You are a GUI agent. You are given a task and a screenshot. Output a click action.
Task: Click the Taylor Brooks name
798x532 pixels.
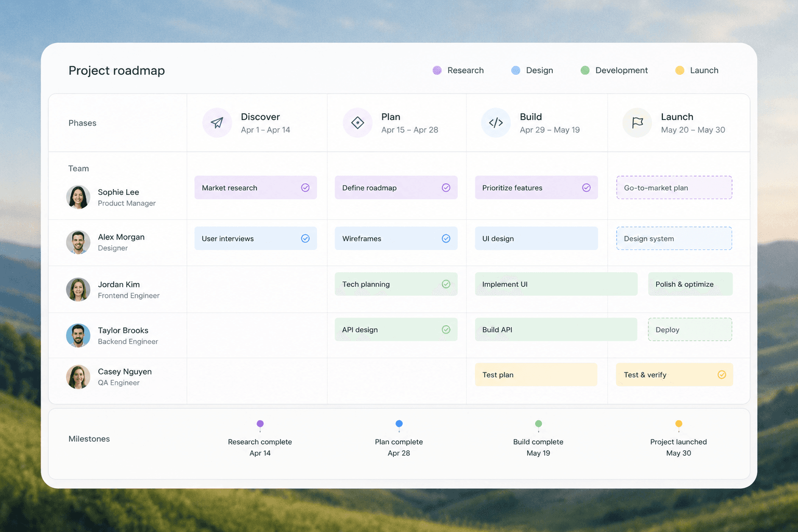tap(123, 330)
